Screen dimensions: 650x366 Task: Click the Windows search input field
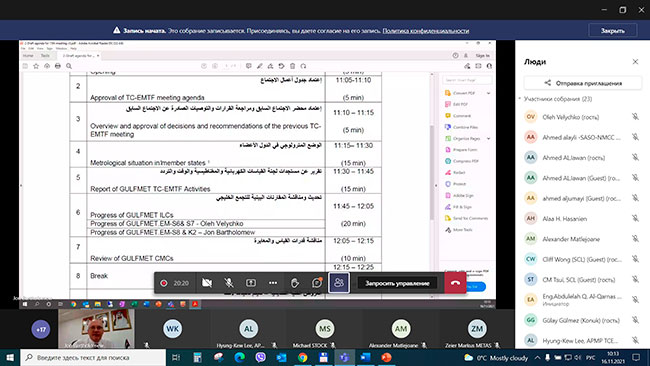93,357
